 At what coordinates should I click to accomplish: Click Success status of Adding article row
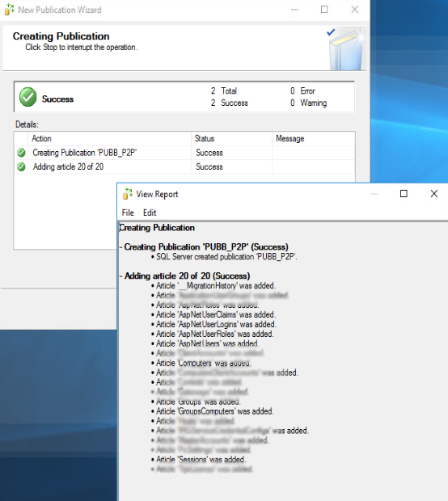pos(209,166)
